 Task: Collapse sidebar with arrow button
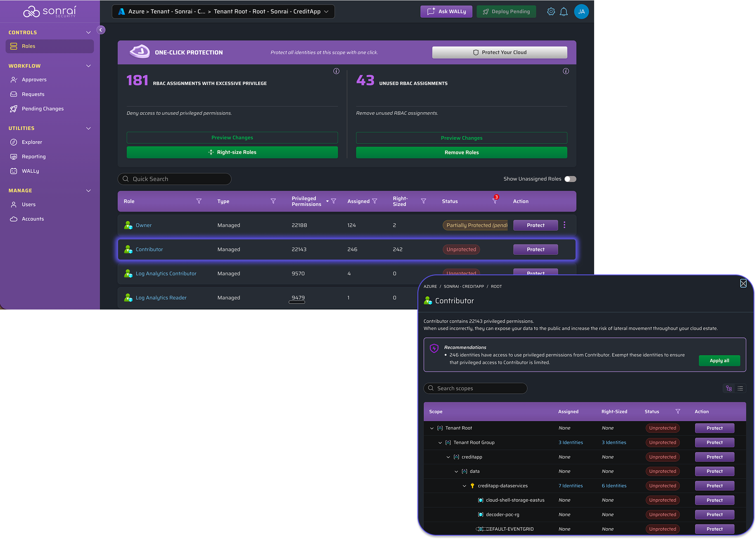pos(101,30)
